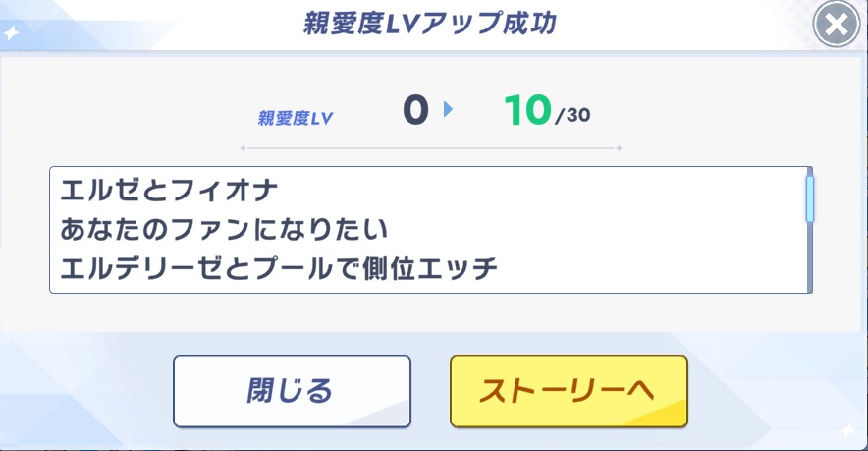Go to the story via ストーリーへ

coord(569,391)
